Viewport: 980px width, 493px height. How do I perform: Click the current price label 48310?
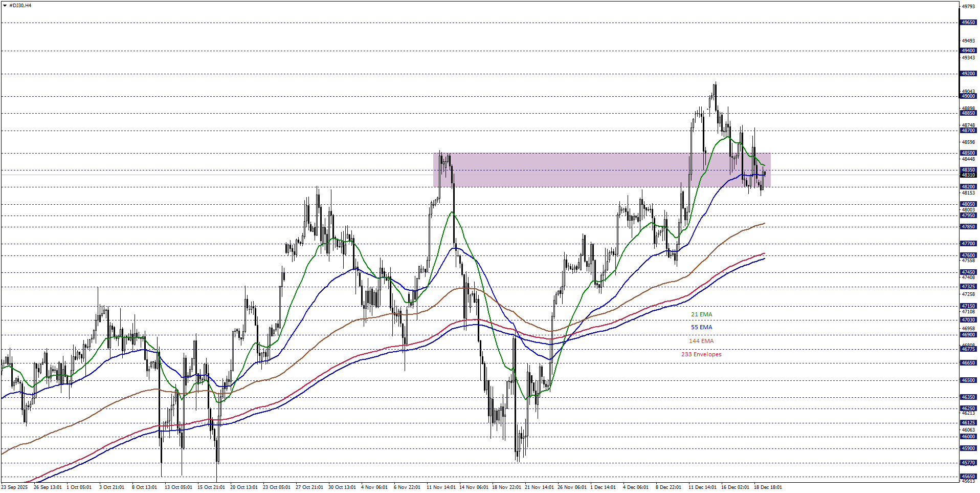click(968, 175)
